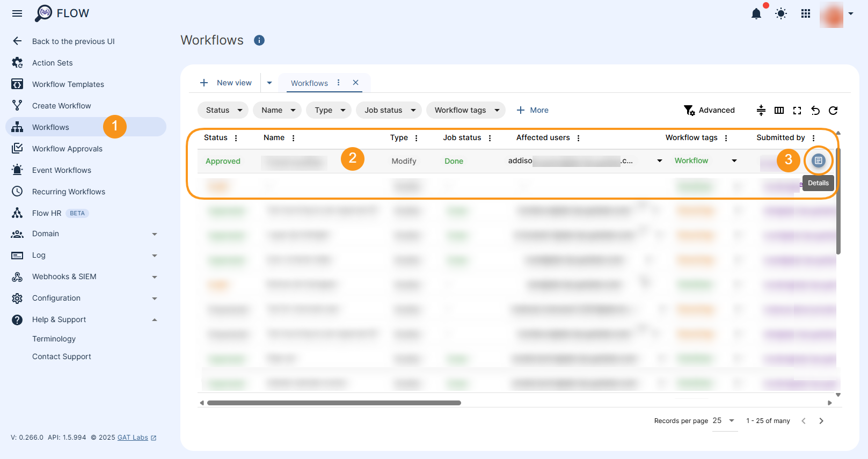Image resolution: width=868 pixels, height=459 pixels.
Task: Open the apps grid launcher
Action: point(806,13)
